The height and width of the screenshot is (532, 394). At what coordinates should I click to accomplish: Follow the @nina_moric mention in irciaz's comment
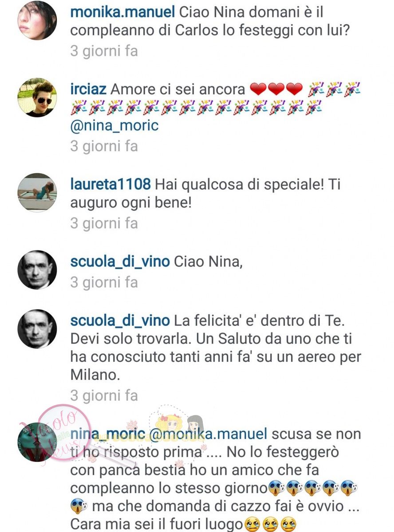(114, 125)
